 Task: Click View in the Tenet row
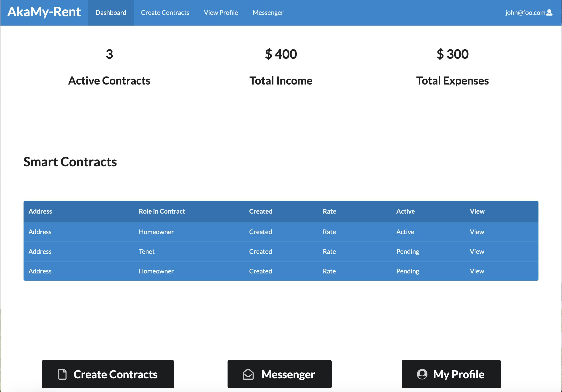click(x=477, y=251)
